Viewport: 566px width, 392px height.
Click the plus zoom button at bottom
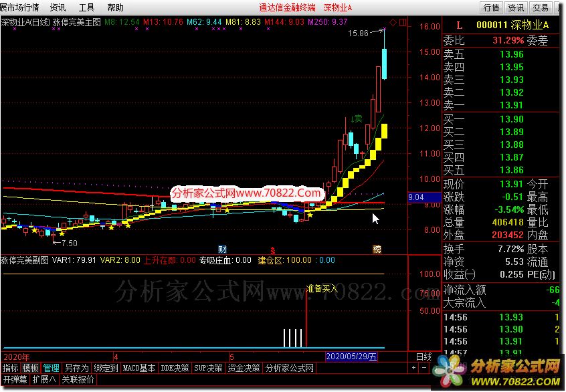point(413,368)
